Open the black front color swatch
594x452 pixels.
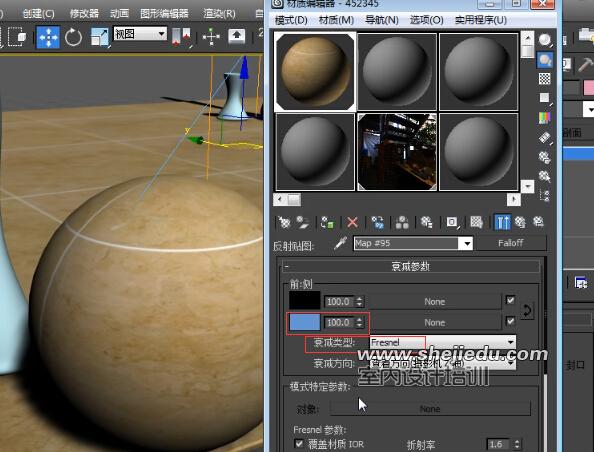pyautogui.click(x=305, y=301)
